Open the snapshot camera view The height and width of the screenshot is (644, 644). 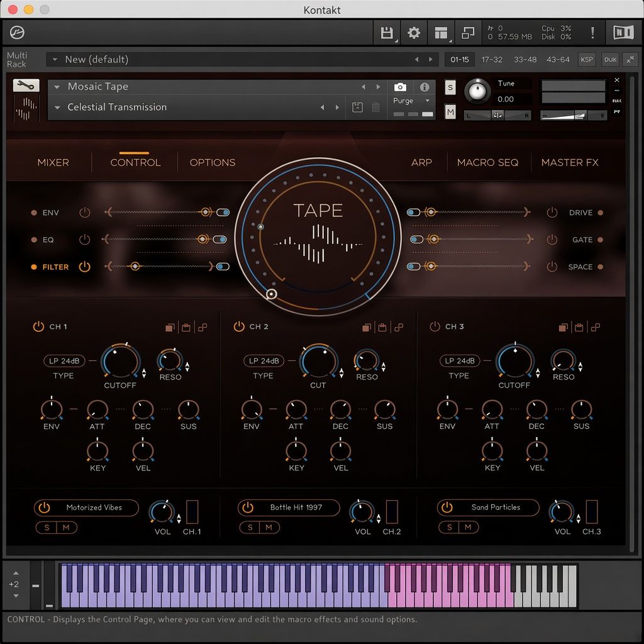pos(400,87)
